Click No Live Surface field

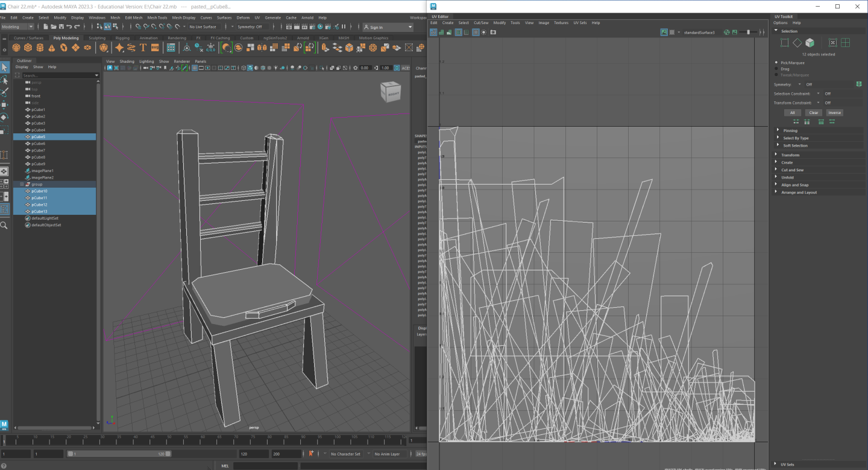pos(203,27)
